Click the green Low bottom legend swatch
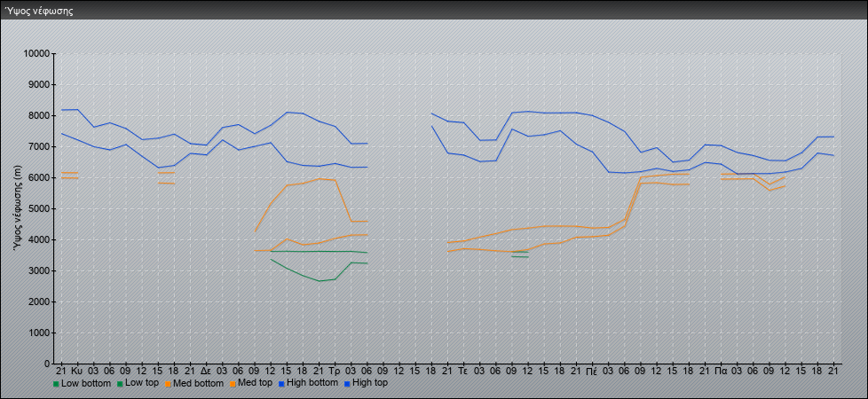The width and height of the screenshot is (868, 399). click(56, 384)
